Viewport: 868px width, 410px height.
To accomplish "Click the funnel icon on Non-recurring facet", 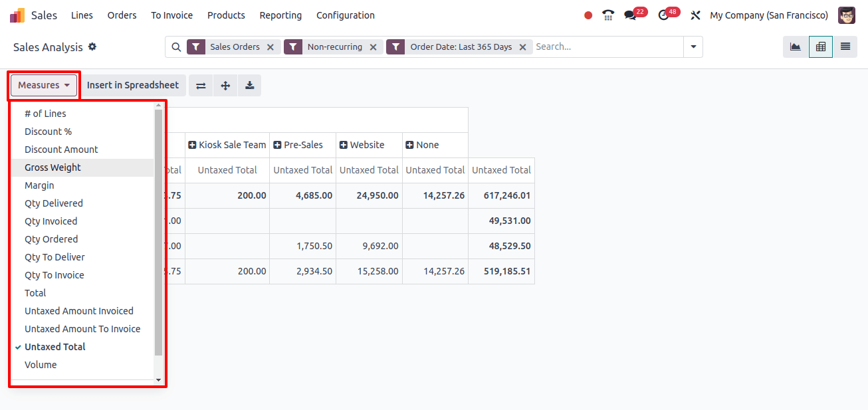I will click(293, 47).
